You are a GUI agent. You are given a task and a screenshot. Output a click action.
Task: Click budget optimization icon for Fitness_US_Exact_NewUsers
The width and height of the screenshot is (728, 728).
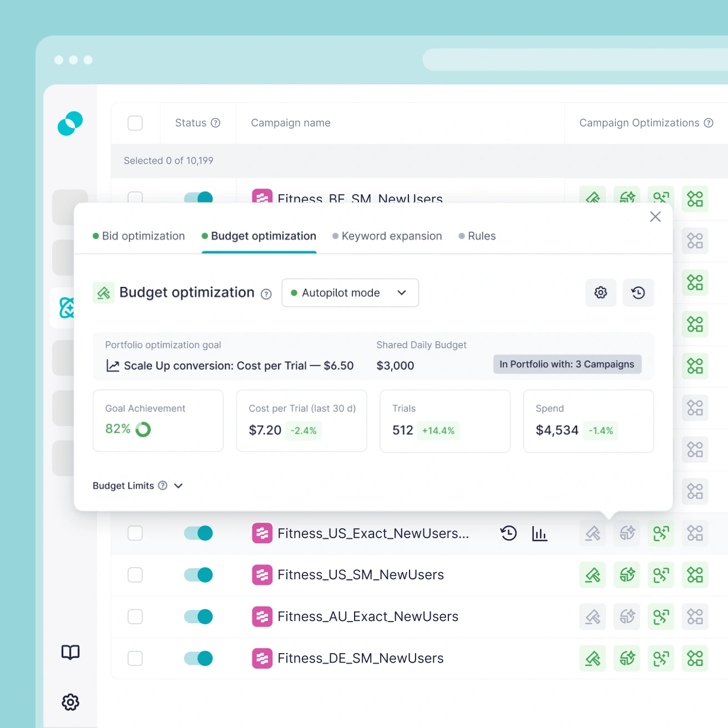627,533
